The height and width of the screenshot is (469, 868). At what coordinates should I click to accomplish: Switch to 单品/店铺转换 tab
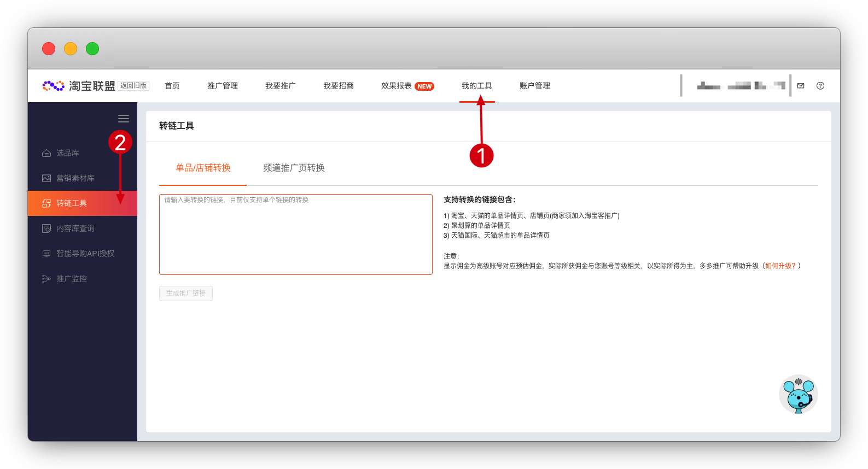(203, 168)
